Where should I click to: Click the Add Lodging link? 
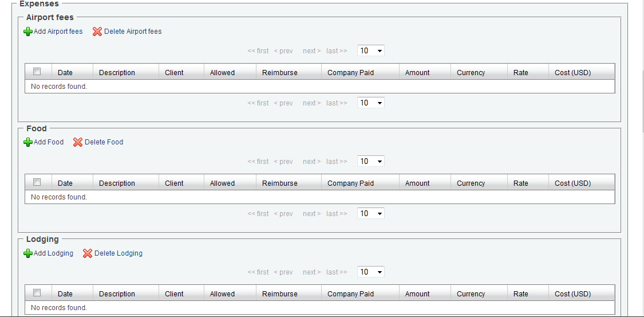[x=53, y=253]
